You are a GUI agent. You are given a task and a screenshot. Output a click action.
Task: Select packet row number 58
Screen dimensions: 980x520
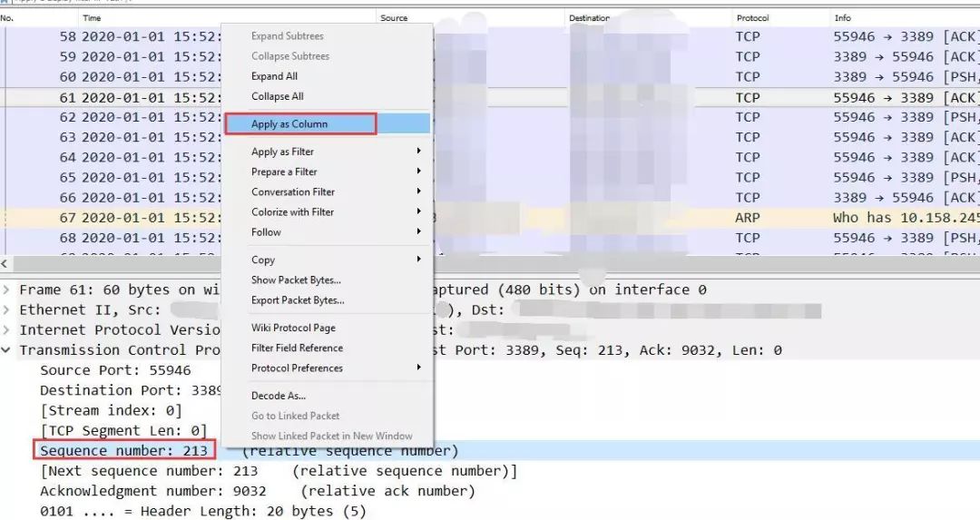tap(490, 36)
